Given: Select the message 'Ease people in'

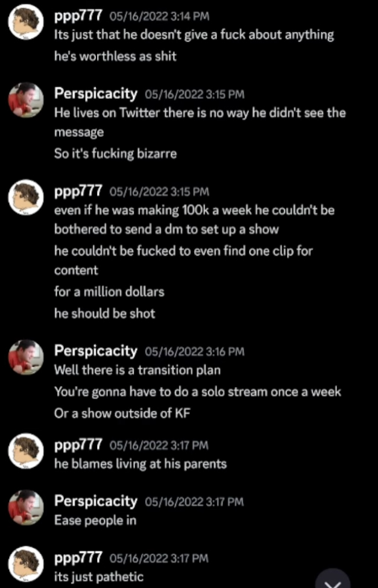Looking at the screenshot, I should pos(95,521).
